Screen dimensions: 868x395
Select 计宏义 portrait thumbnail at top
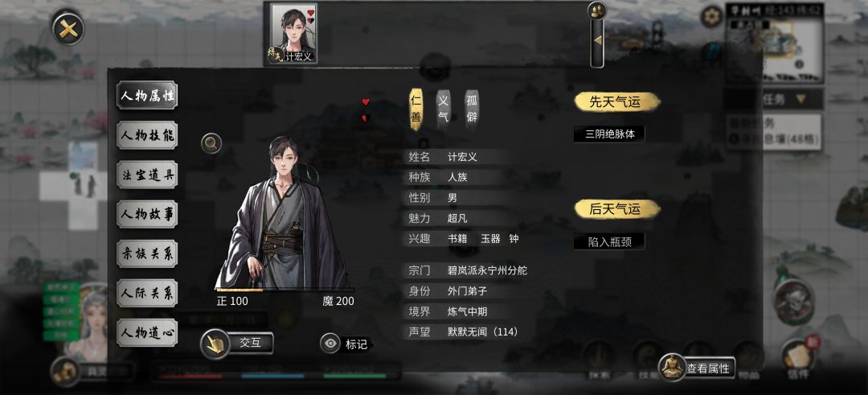point(294,33)
